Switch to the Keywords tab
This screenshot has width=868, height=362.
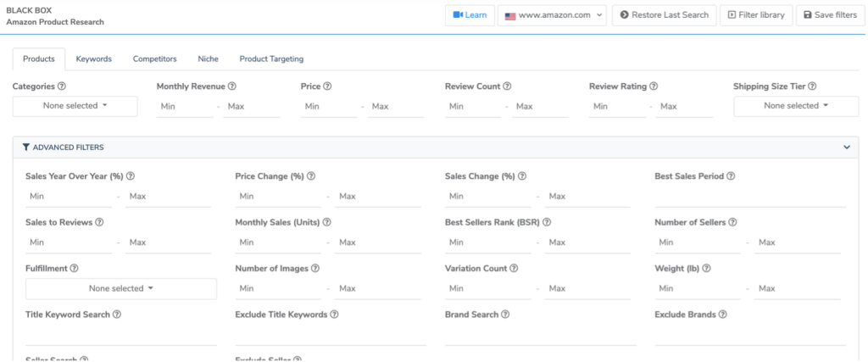click(93, 59)
